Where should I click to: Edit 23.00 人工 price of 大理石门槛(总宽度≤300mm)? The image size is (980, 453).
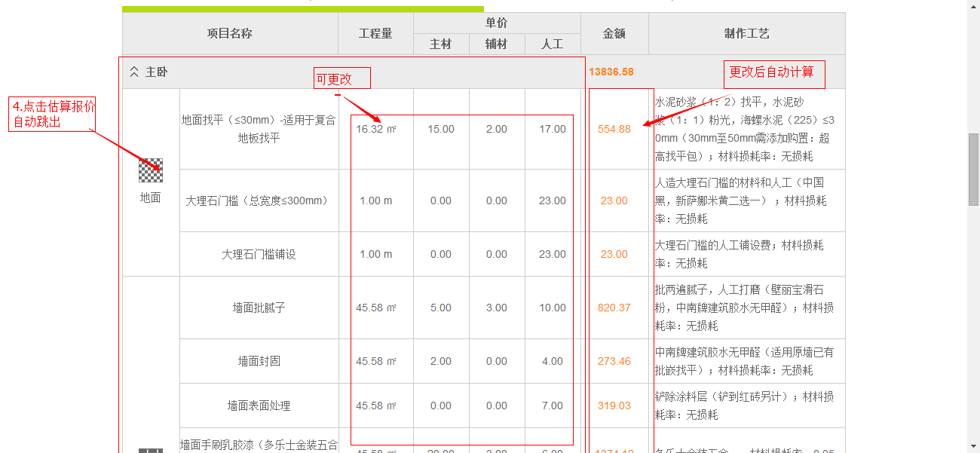(x=553, y=200)
